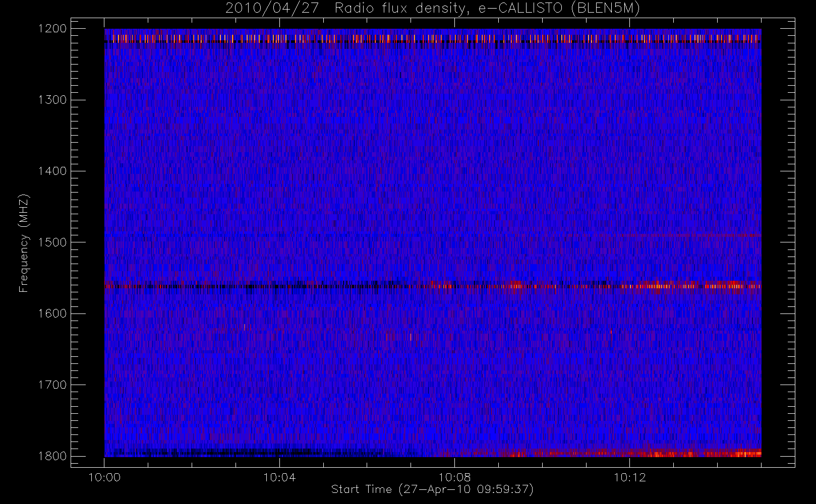Click the 10:08 time tick label
The image size is (816, 504).
(454, 477)
